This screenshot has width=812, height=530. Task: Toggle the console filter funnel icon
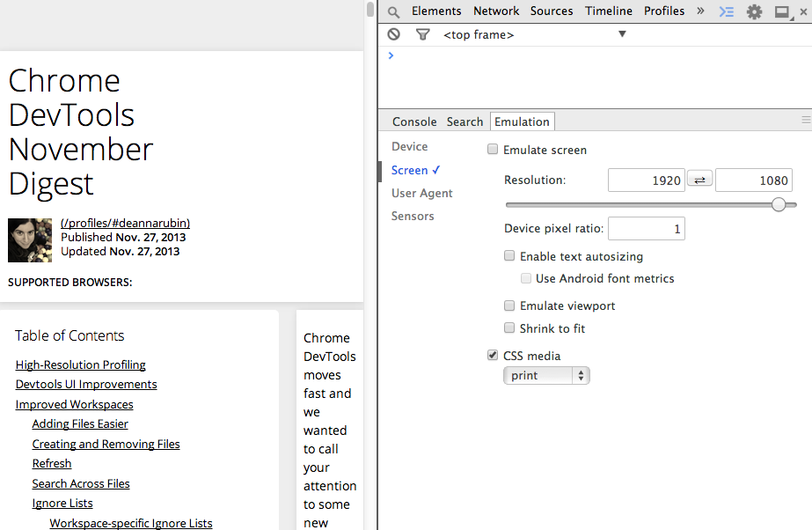click(422, 34)
